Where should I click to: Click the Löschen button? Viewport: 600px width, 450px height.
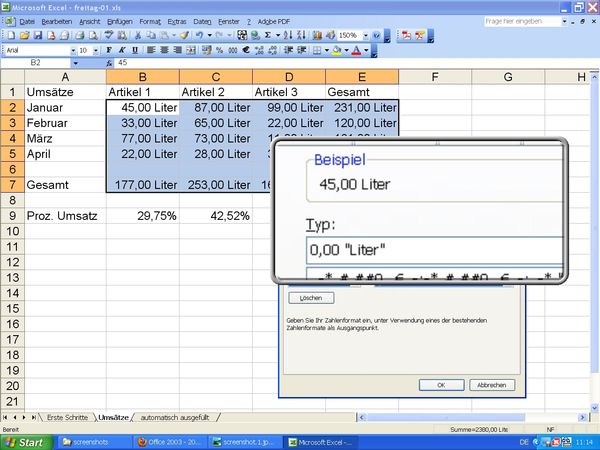pos(311,297)
